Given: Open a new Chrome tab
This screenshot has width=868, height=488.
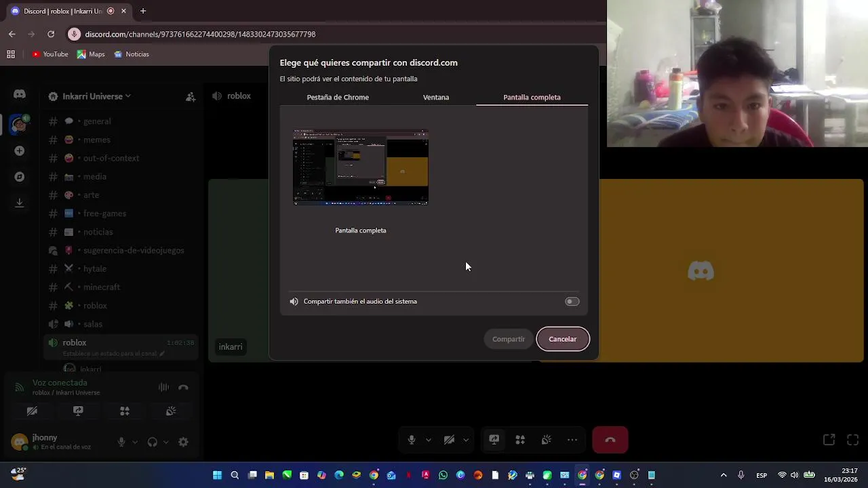Looking at the screenshot, I should point(143,11).
